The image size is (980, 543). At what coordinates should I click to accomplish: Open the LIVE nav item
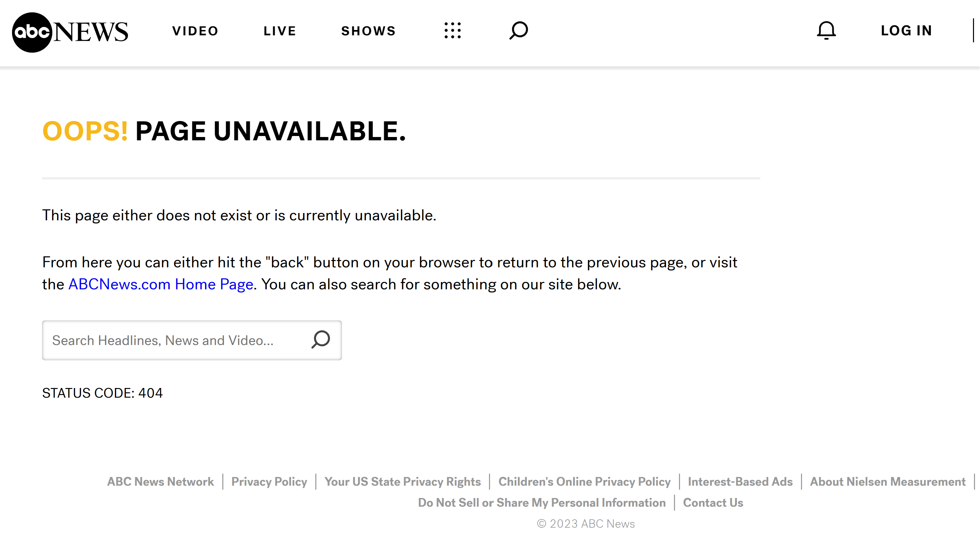(280, 31)
